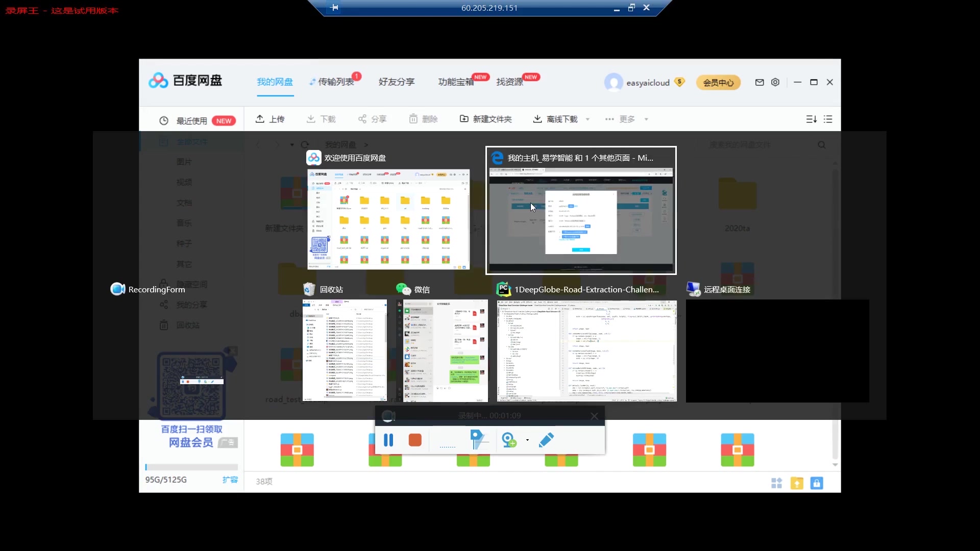
Task: Open Baidu Netdisk settings gear icon
Action: click(x=775, y=82)
